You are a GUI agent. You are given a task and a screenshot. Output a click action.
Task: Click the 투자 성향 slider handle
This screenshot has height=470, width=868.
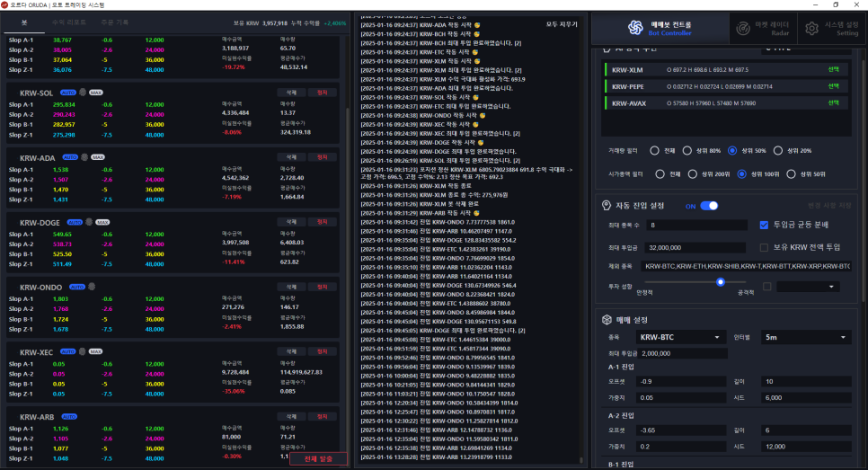click(x=720, y=281)
